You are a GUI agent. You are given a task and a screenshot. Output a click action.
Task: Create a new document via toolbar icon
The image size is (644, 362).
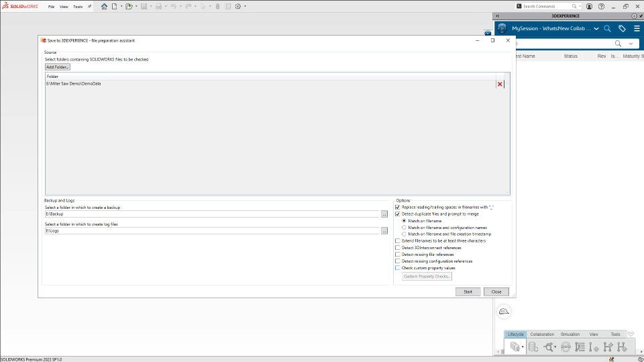(x=115, y=7)
